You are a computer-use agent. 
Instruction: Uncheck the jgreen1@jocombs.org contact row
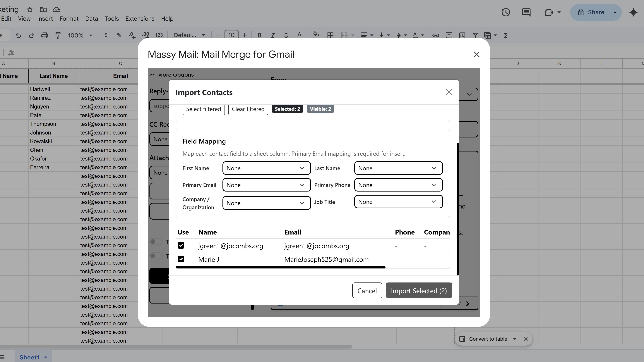coord(181,246)
